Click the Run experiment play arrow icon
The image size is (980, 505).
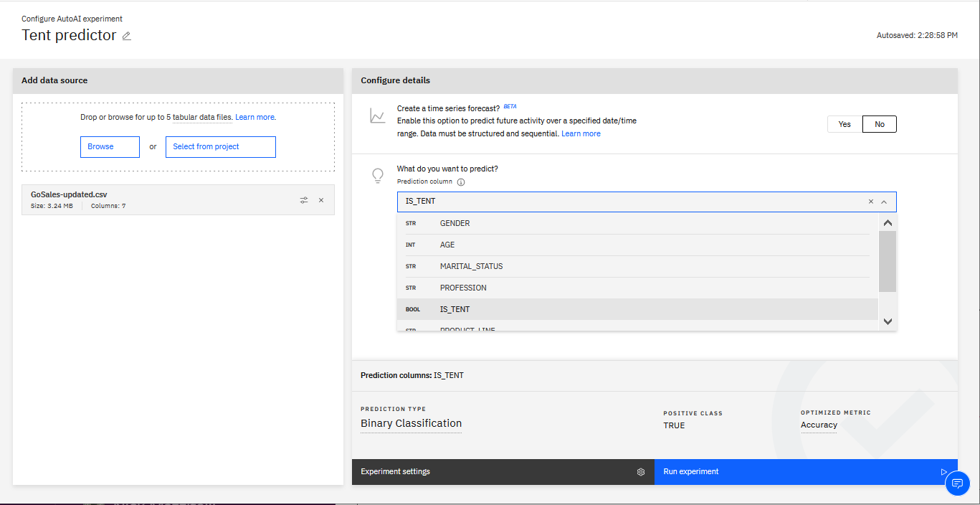(943, 472)
